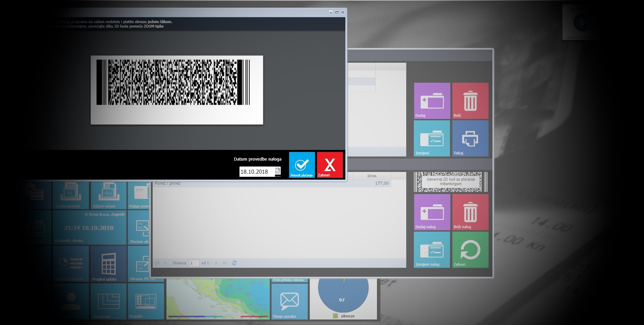
Task: Click the red Briši trash tile
Action: coord(470,101)
